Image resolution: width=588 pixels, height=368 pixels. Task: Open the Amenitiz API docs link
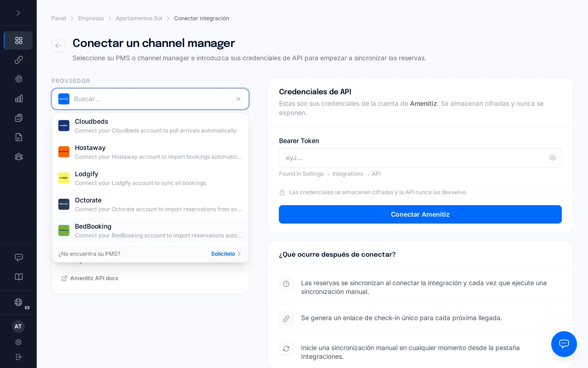click(90, 278)
